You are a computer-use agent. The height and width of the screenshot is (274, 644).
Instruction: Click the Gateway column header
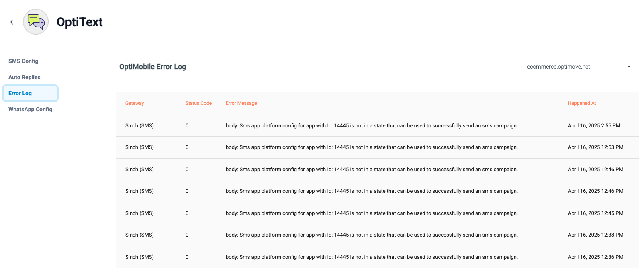coord(135,103)
